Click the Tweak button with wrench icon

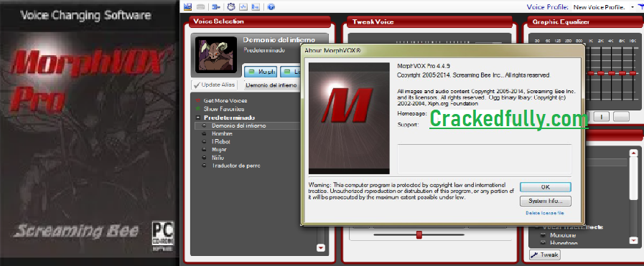pos(545,255)
